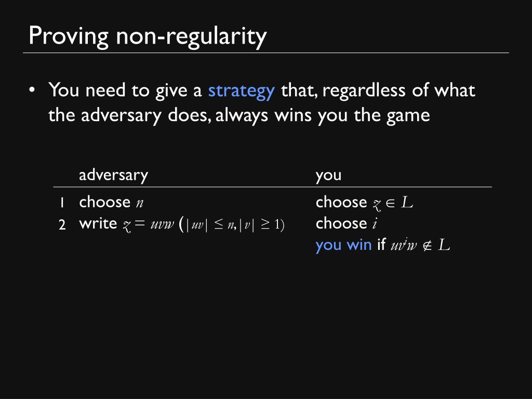Click the row number 1

(62, 203)
